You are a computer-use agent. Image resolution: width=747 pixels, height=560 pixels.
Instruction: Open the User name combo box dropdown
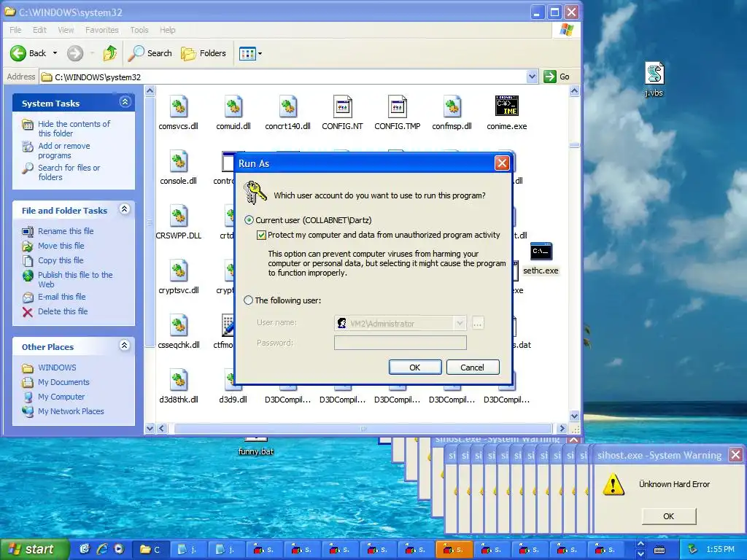(x=460, y=323)
